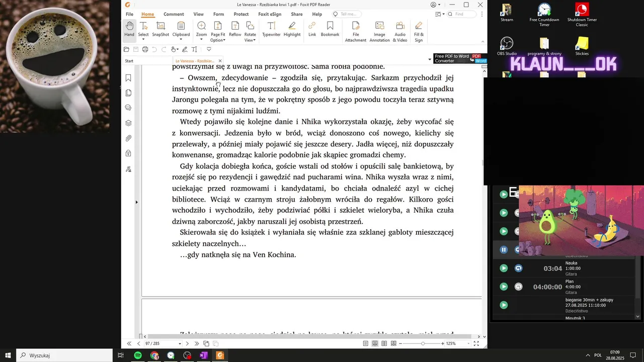This screenshot has width=644, height=362.
Task: Open the Fill & Sign tool
Action: click(x=419, y=32)
